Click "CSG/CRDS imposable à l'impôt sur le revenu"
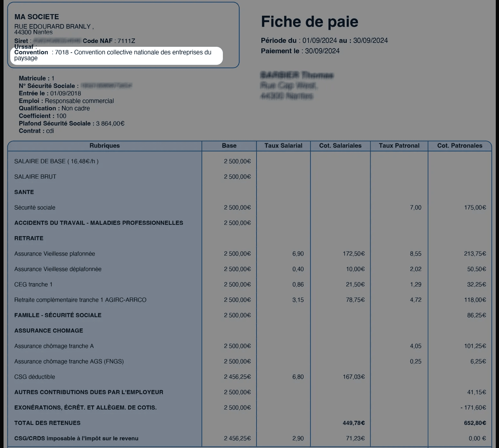The height and width of the screenshot is (448, 499). 76,438
